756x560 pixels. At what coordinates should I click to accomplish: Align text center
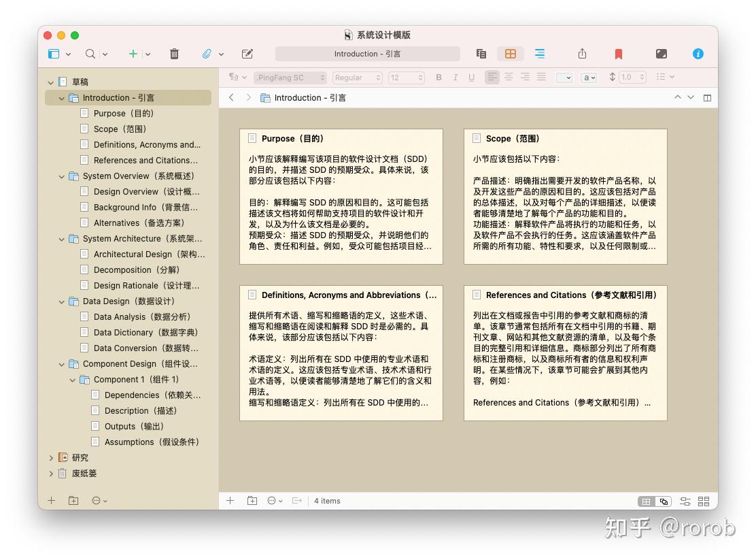click(x=509, y=77)
